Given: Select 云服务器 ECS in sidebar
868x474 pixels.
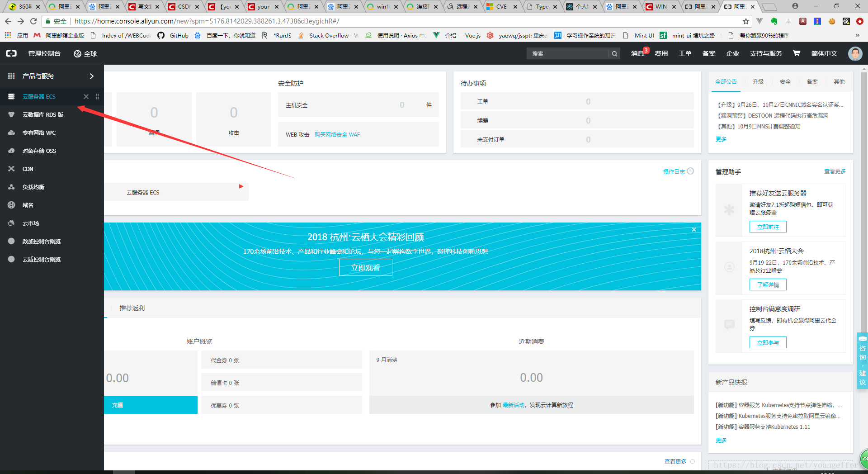Looking at the screenshot, I should 39,96.
